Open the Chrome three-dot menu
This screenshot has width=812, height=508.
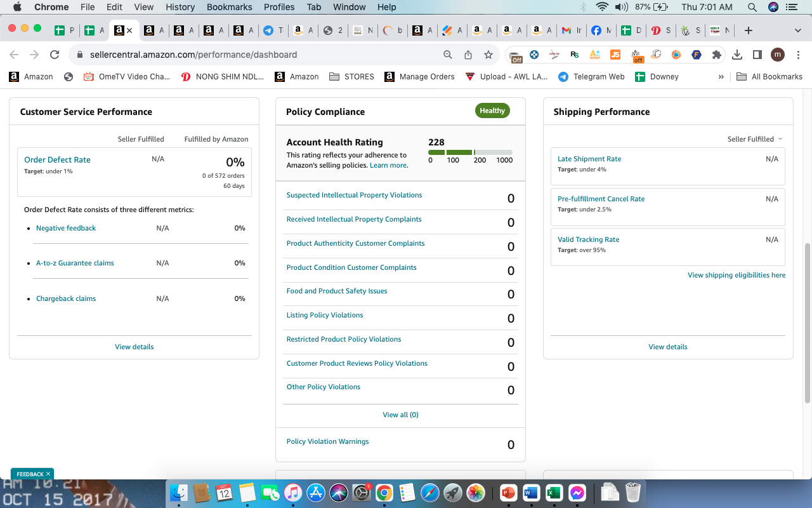797,55
